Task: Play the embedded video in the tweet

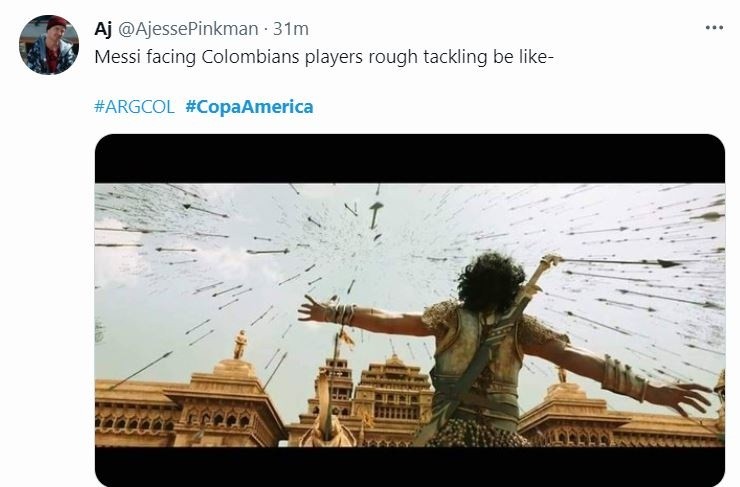Action: tap(410, 310)
